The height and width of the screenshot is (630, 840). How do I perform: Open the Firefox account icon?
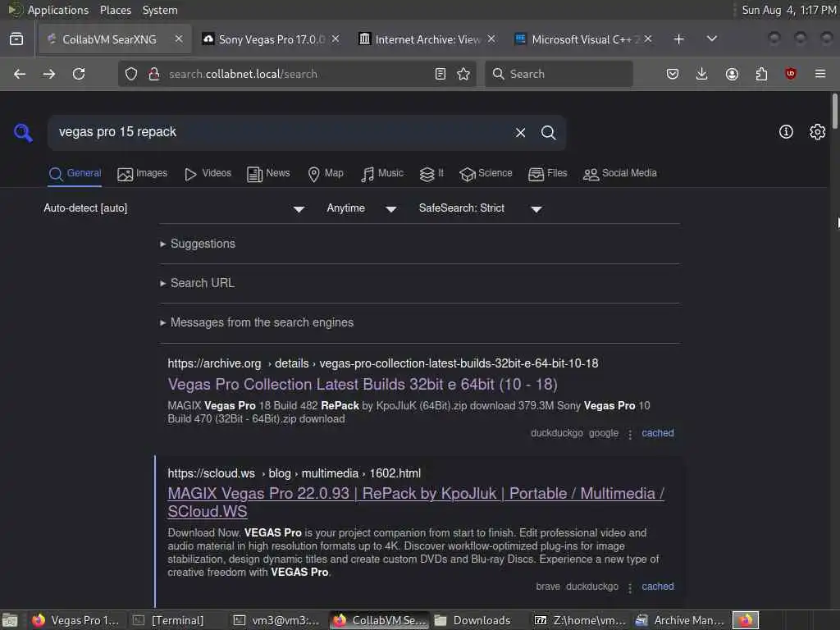[x=732, y=74]
